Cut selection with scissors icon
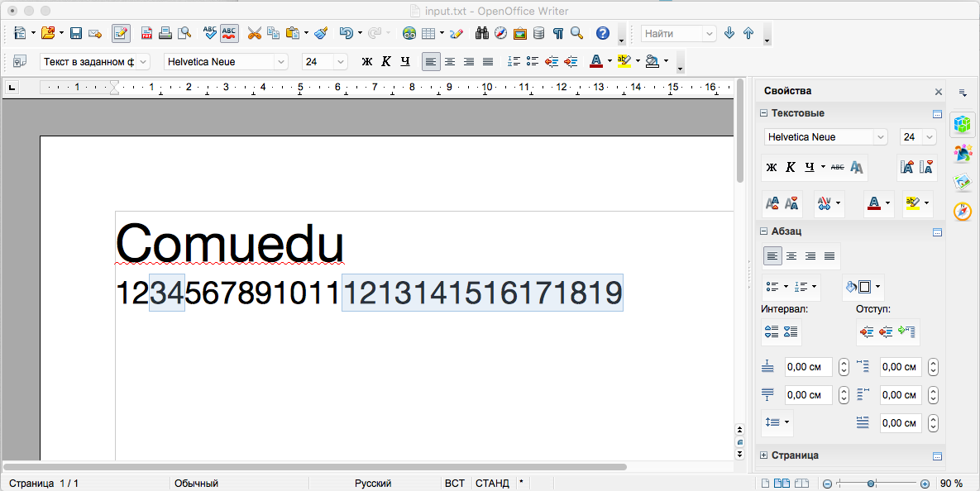 [x=254, y=33]
